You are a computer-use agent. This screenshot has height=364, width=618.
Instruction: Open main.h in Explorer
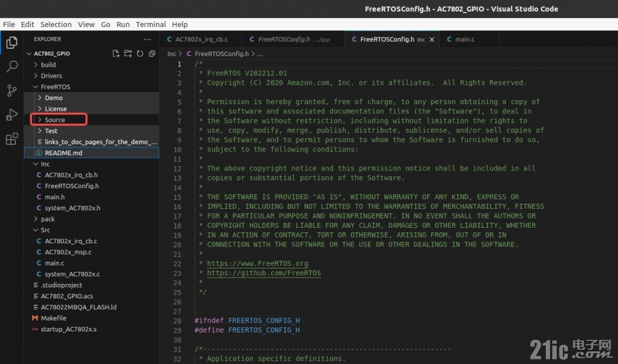92,197
